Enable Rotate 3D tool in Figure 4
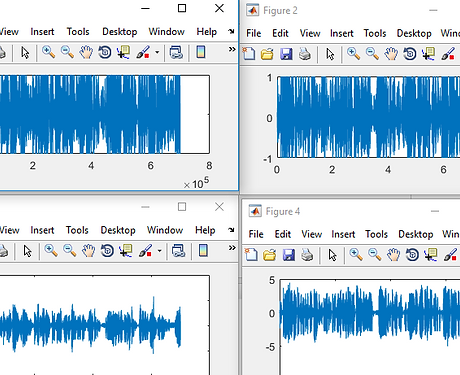460x375 pixels. [x=412, y=255]
